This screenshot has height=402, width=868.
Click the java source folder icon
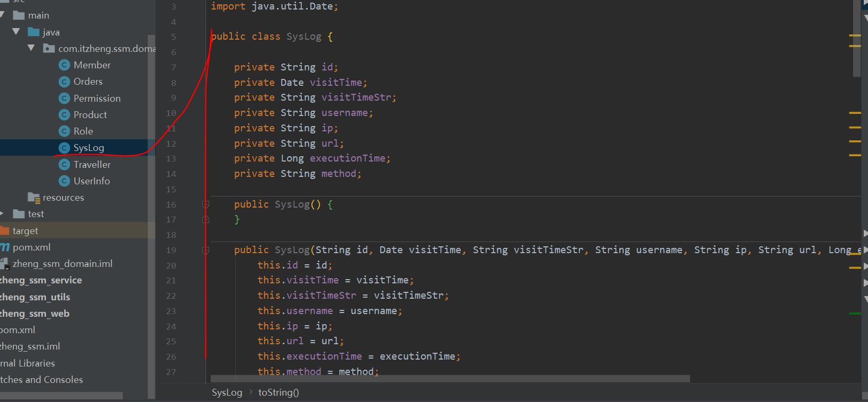[34, 32]
